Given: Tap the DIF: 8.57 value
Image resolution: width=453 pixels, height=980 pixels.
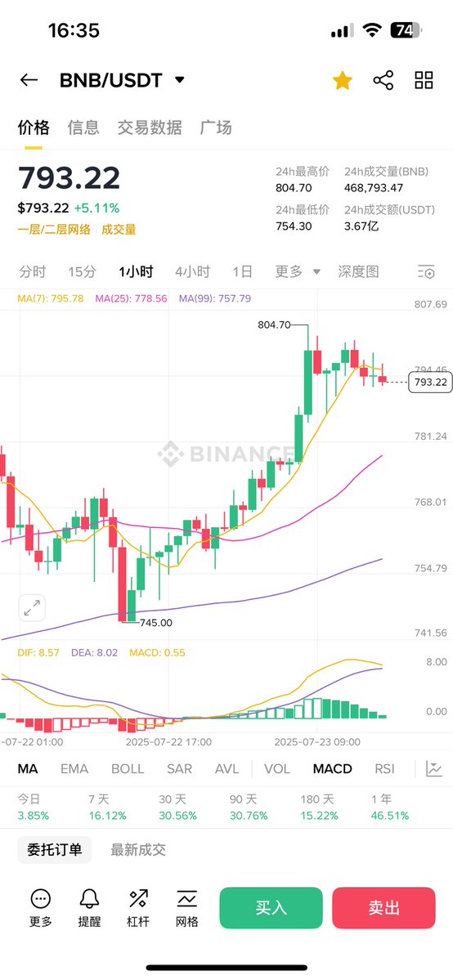Looking at the screenshot, I should pos(38,652).
